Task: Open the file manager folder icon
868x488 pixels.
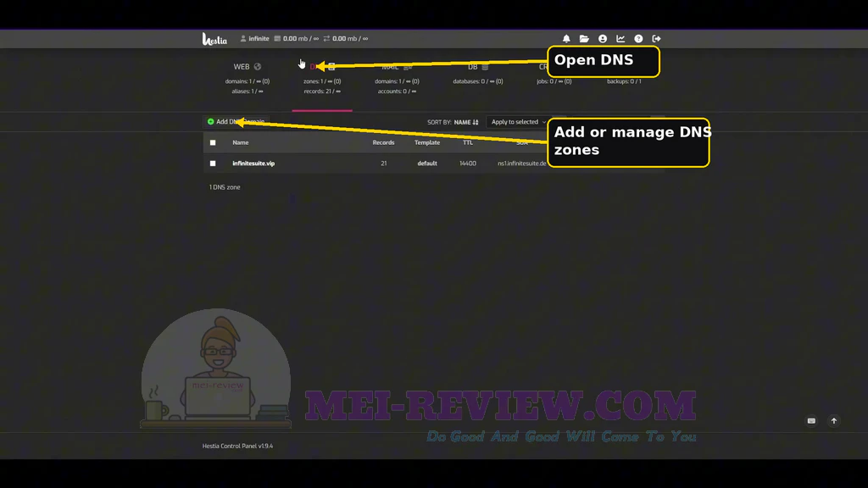Action: click(x=584, y=39)
